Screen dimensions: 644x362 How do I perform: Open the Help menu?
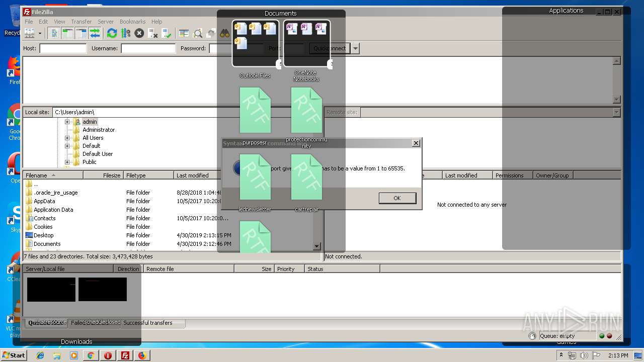tap(157, 22)
